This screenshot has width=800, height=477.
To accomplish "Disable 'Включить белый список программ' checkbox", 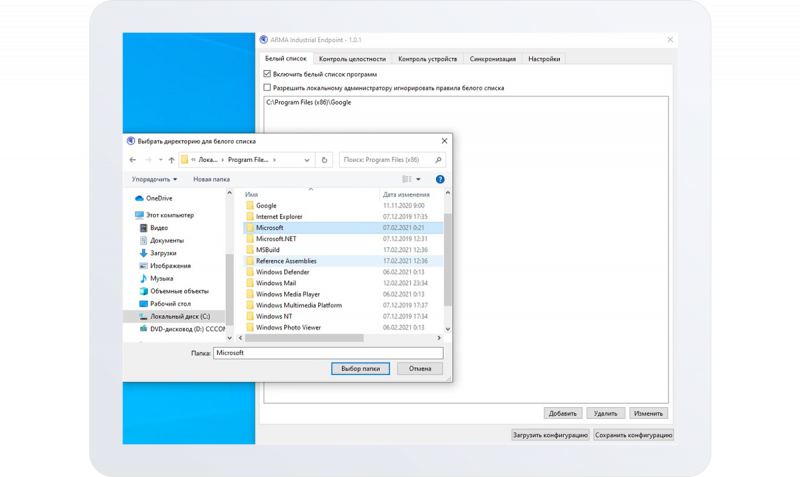I will point(267,74).
